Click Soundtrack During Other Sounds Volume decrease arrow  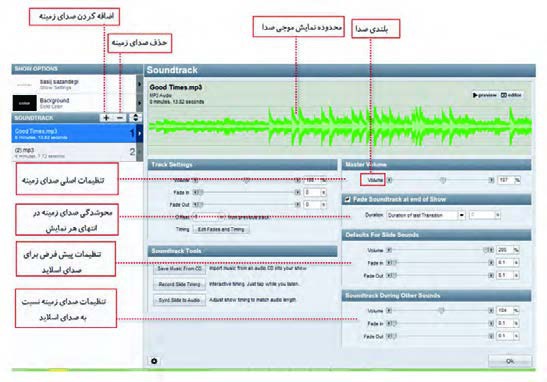click(x=389, y=310)
